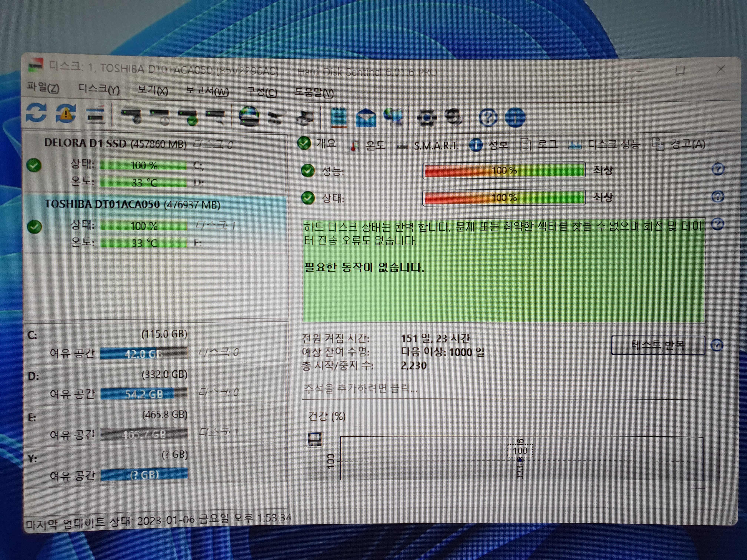
Task: Click the C: free space 42.0 GB bar
Action: [144, 353]
